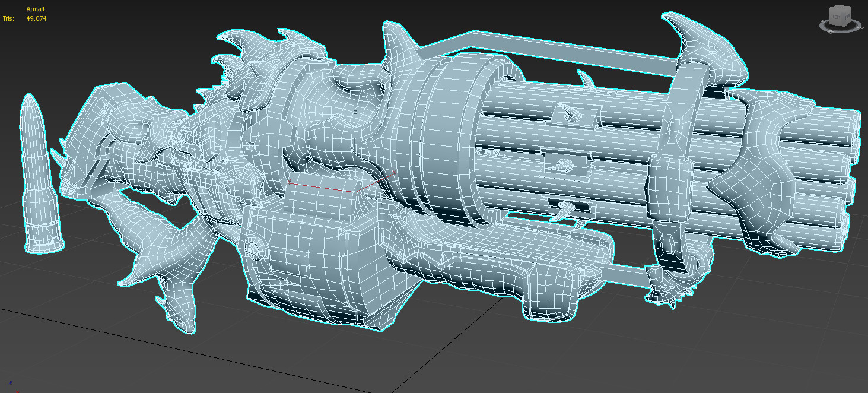Click the top face of the ViewCube
868x393 pixels.
click(x=838, y=7)
